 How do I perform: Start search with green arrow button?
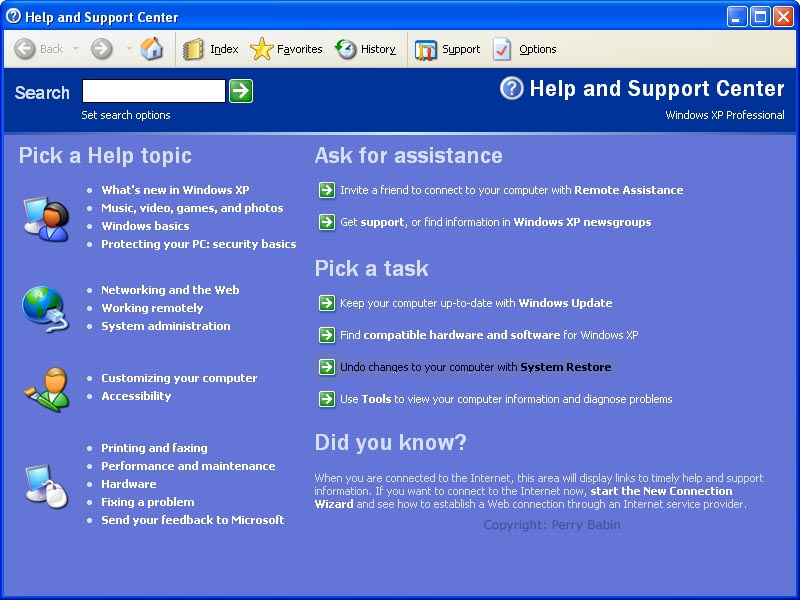point(241,91)
